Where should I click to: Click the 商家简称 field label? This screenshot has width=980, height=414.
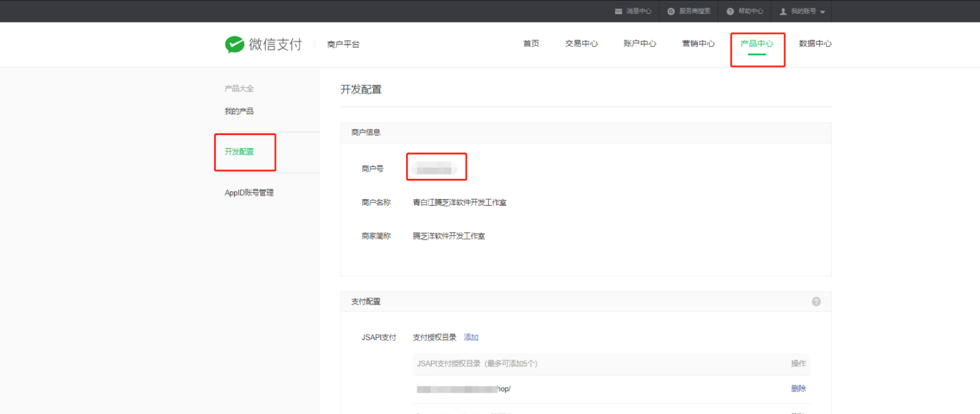[376, 236]
